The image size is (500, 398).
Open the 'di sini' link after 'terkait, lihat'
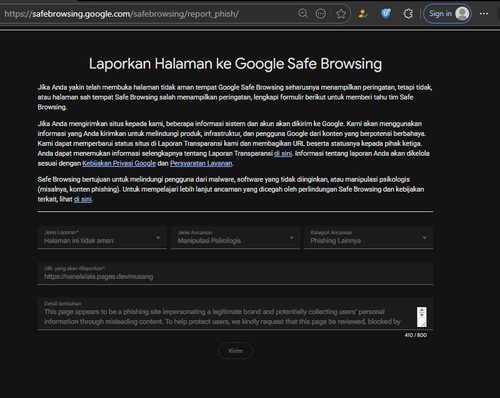[x=82, y=199]
